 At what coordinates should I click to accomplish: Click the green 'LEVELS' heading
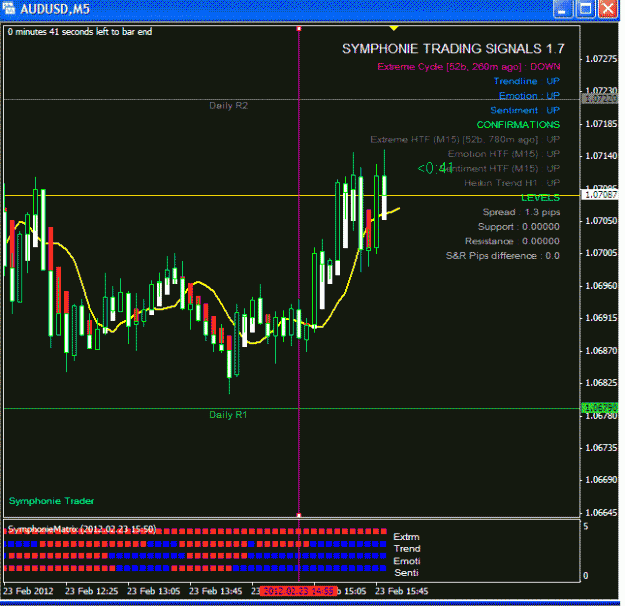pyautogui.click(x=540, y=198)
